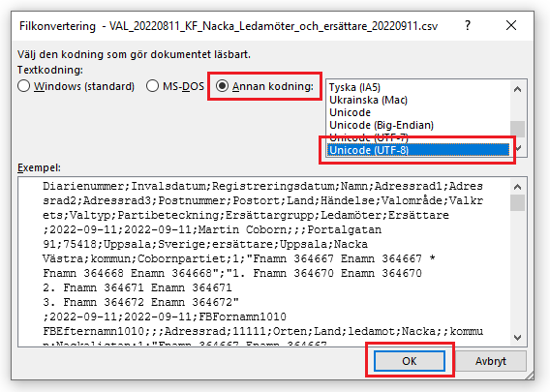Close the Filkonvertering dialog
The width and height of the screenshot is (550, 392).
(511, 25)
